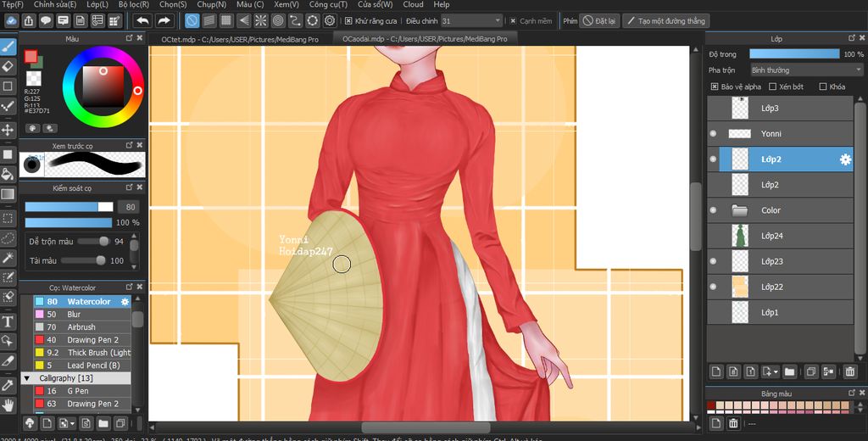Click the Undo arrow in toolbar

point(142,21)
